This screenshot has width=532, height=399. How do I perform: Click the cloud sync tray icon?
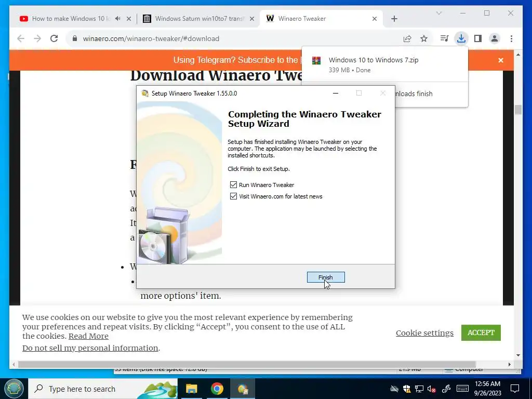click(394, 389)
